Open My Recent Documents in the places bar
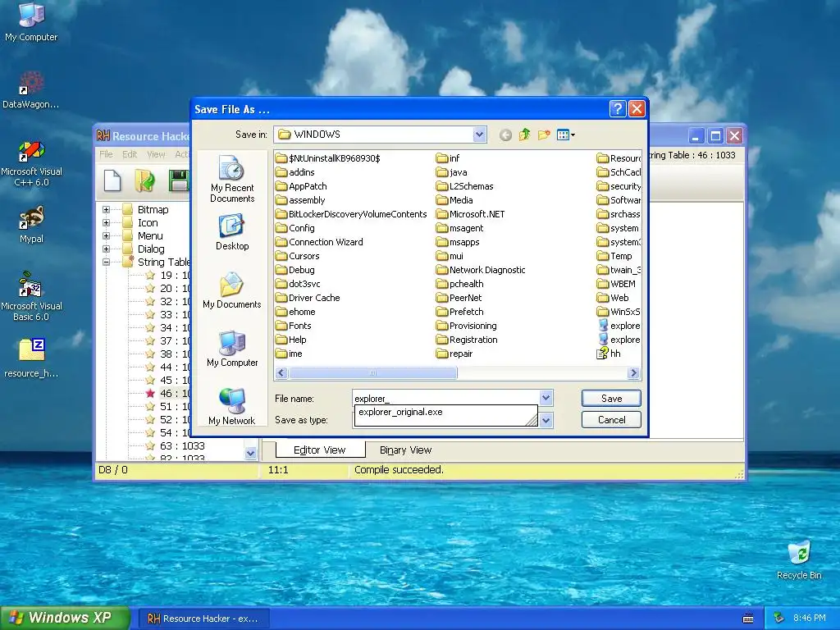The width and height of the screenshot is (840, 630). pyautogui.click(x=232, y=179)
